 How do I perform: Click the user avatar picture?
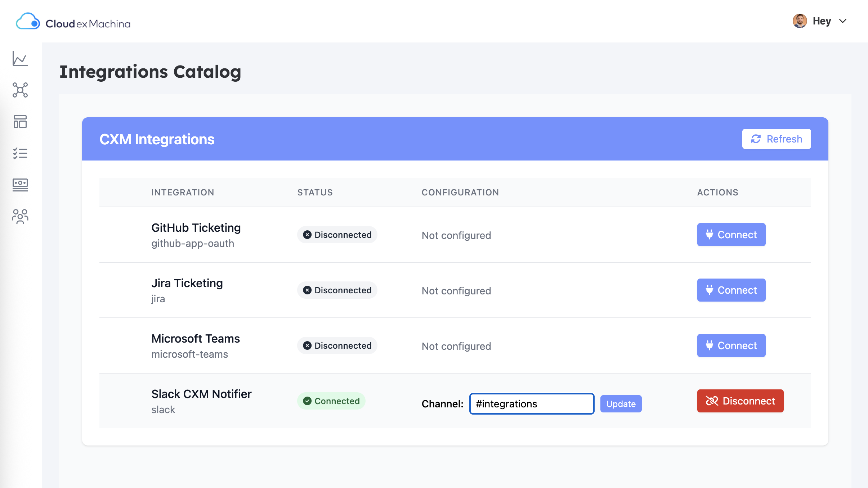pos(800,21)
